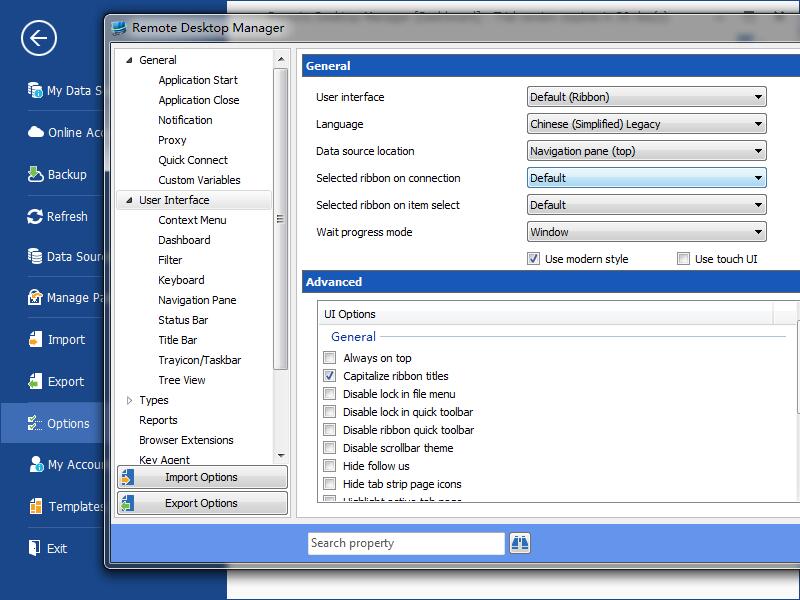Open the Wait progress mode dropdown
The height and width of the screenshot is (600, 800).
(646, 232)
